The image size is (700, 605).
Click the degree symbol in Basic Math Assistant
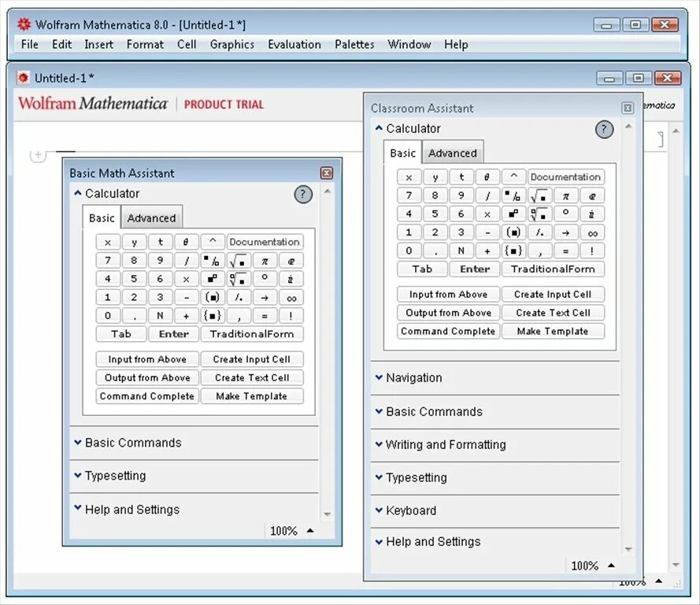point(265,279)
